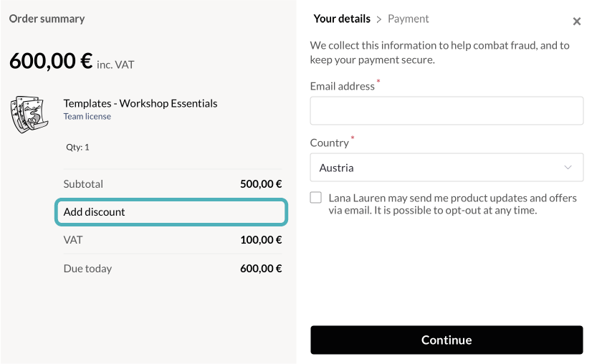Click the Email address field label

point(342,86)
